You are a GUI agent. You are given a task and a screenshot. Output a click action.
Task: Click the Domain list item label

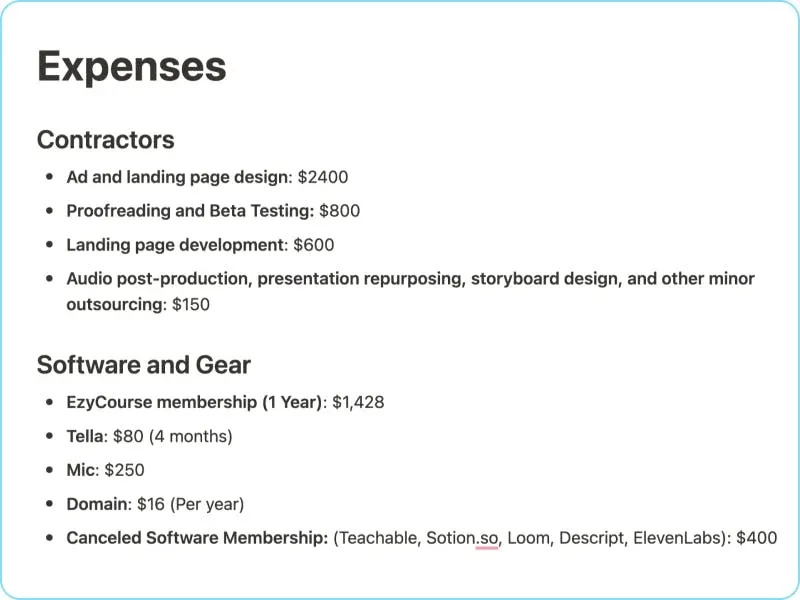click(95, 505)
